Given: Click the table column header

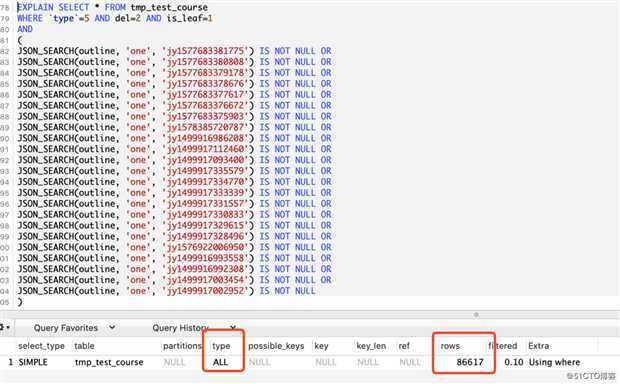Looking at the screenshot, I should coord(84,346).
